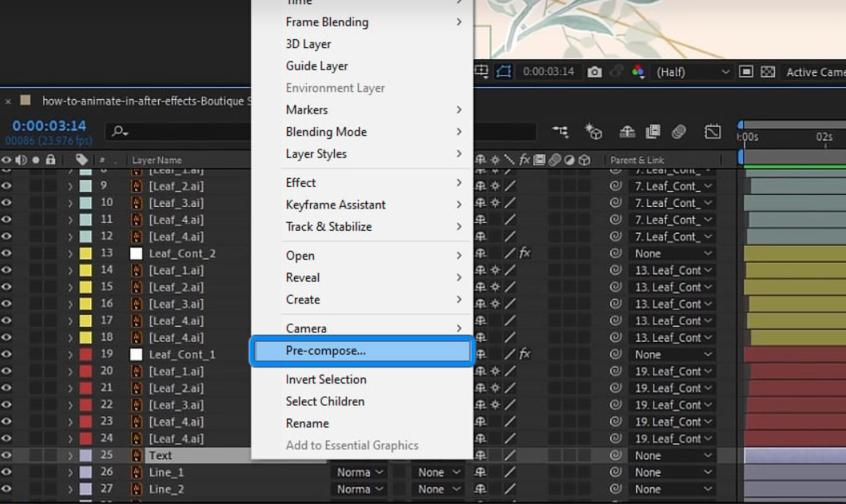
Task: Toggle visibility of layer 11 [Leaf_4.ai]
Action: [6, 219]
